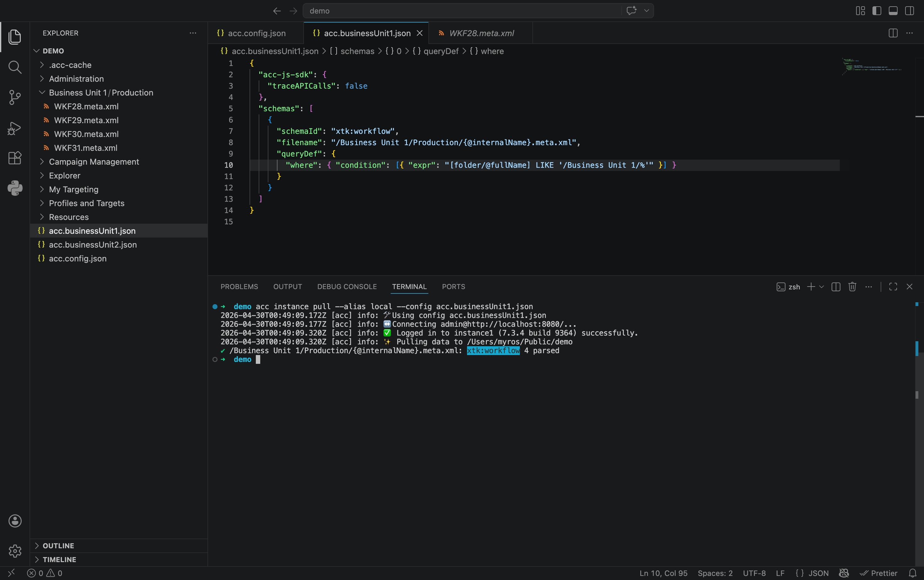Click the remote window indicator icon
This screenshot has height=580, width=924.
point(11,573)
